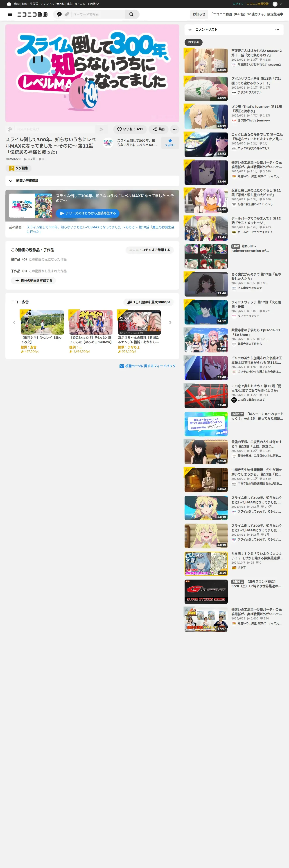Follow the channel with the star フォロー button
Screen dimensions: 289x868
coord(170,143)
